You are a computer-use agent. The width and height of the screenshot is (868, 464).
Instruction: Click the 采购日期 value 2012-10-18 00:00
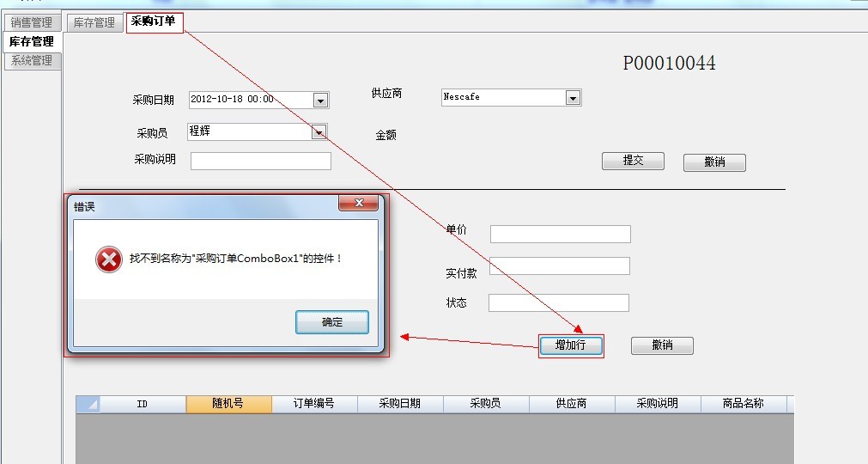click(232, 99)
